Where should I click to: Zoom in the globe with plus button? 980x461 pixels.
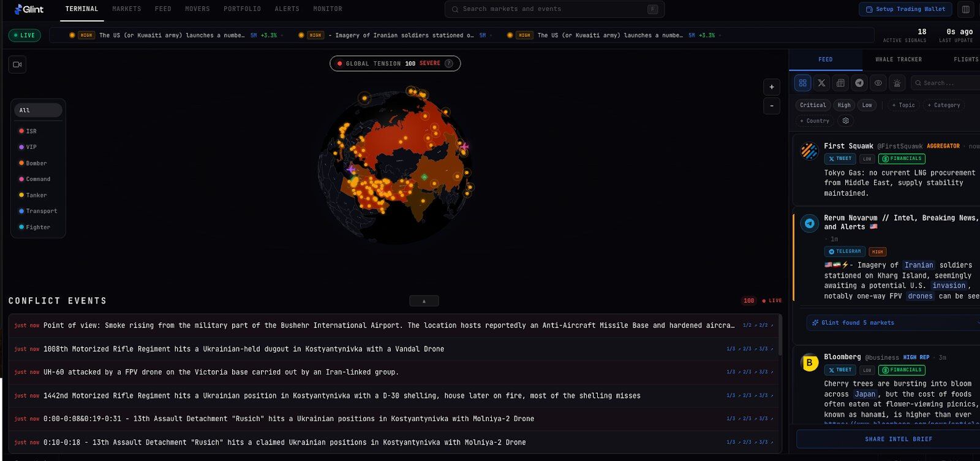(772, 87)
